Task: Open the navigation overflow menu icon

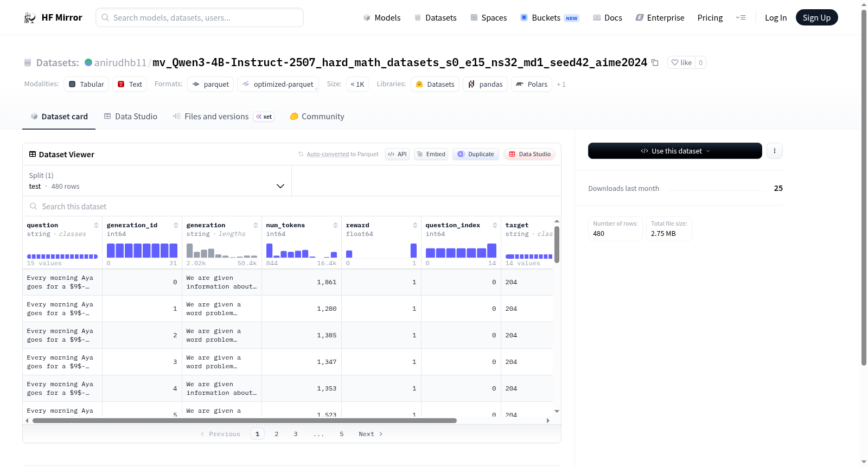Action: (x=741, y=18)
